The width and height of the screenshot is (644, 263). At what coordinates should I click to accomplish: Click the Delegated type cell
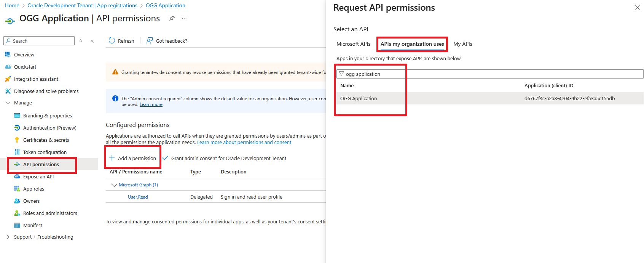tap(201, 197)
